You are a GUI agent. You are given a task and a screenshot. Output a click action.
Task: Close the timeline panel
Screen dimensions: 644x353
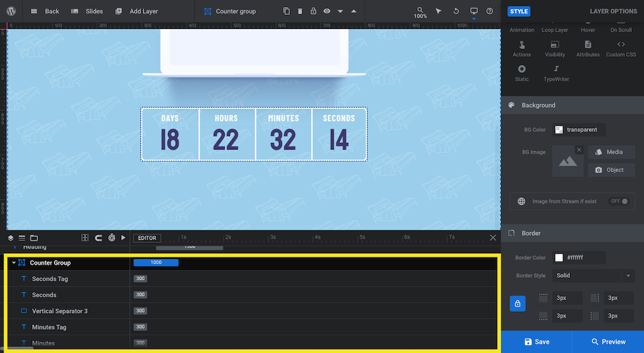493,238
